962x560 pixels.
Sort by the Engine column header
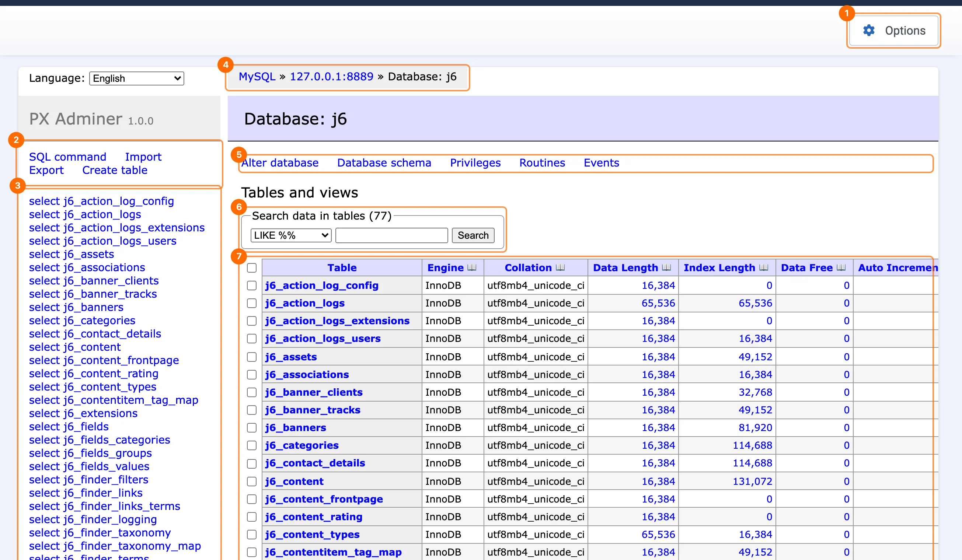(x=446, y=268)
